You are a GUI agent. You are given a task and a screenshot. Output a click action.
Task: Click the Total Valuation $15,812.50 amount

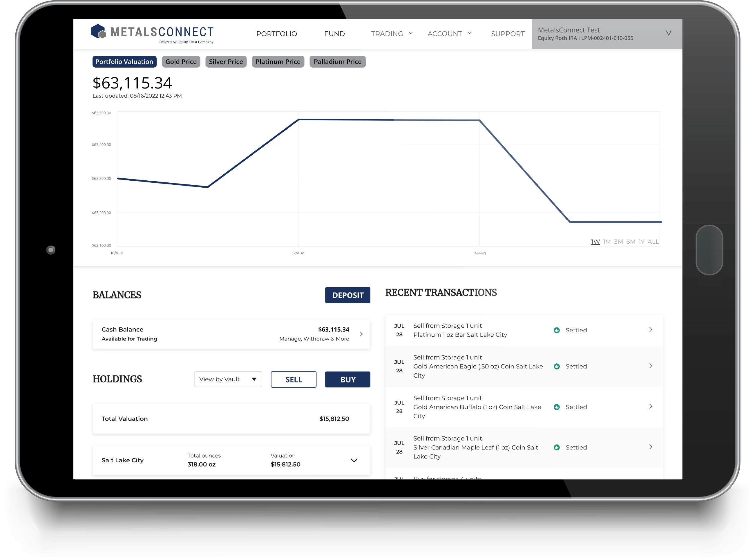click(x=334, y=419)
